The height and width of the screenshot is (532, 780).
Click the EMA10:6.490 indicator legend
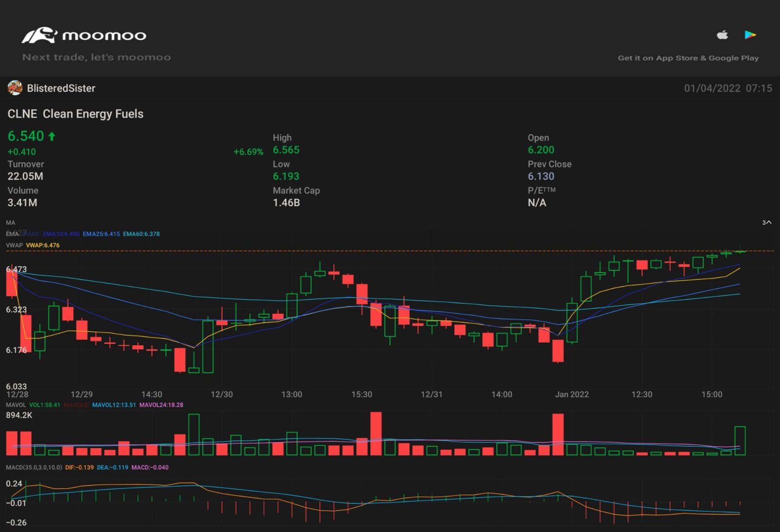(61, 234)
